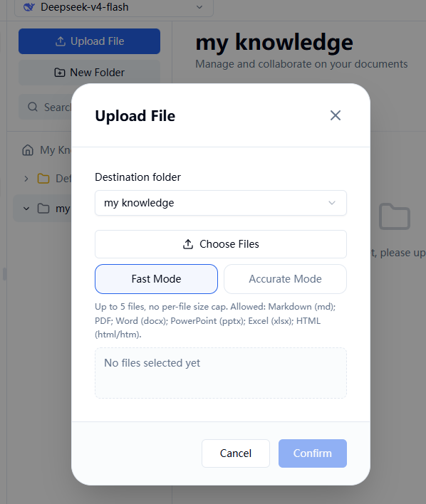
Task: Switch to Accurate Mode
Action: [x=285, y=278]
